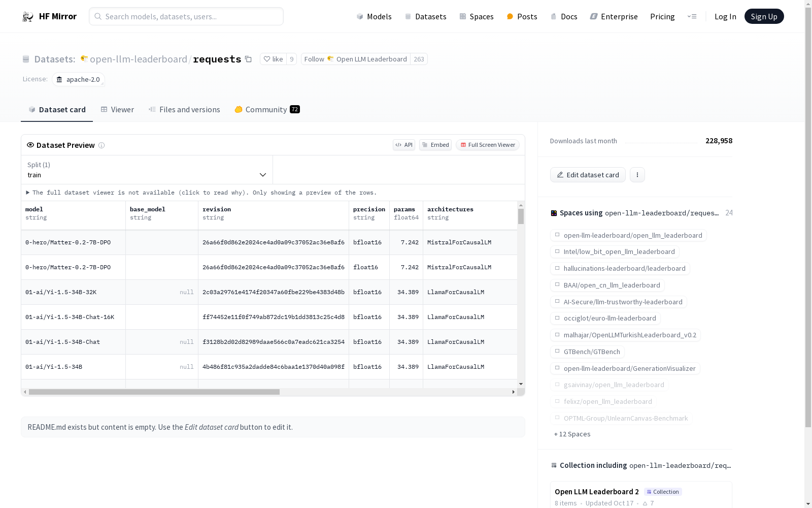The width and height of the screenshot is (812, 508).
Task: Click the eye icon beside Dataset Preview
Action: pyautogui.click(x=30, y=145)
